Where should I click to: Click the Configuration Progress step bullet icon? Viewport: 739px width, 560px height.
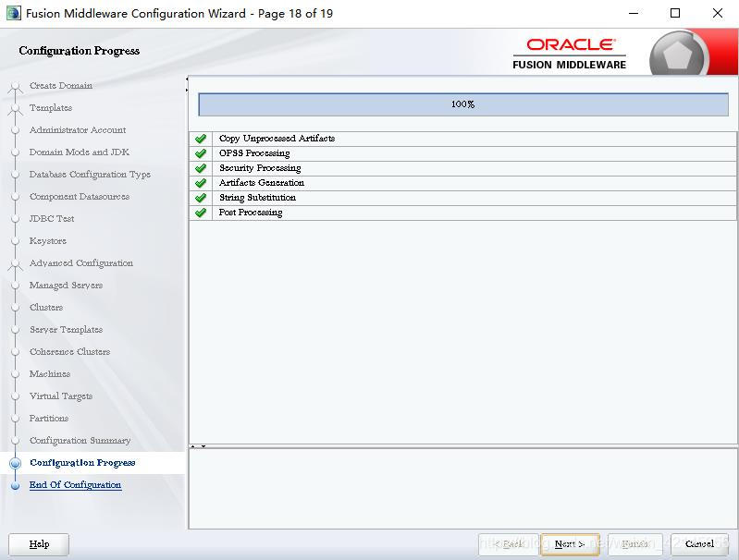[x=15, y=463]
